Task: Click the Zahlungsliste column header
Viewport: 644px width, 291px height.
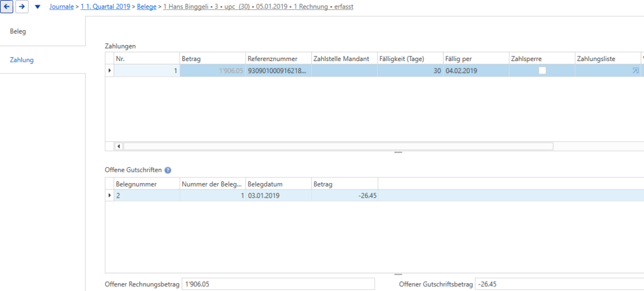Action: click(x=608, y=59)
